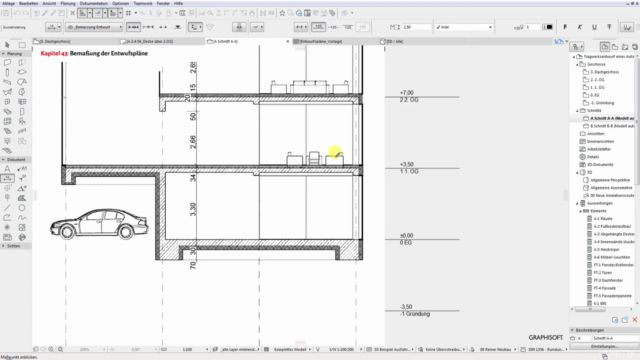Screen dimensions: 640x360
Task: Open the Project Map view in the Navigator
Action: pyautogui.click(x=605, y=47)
